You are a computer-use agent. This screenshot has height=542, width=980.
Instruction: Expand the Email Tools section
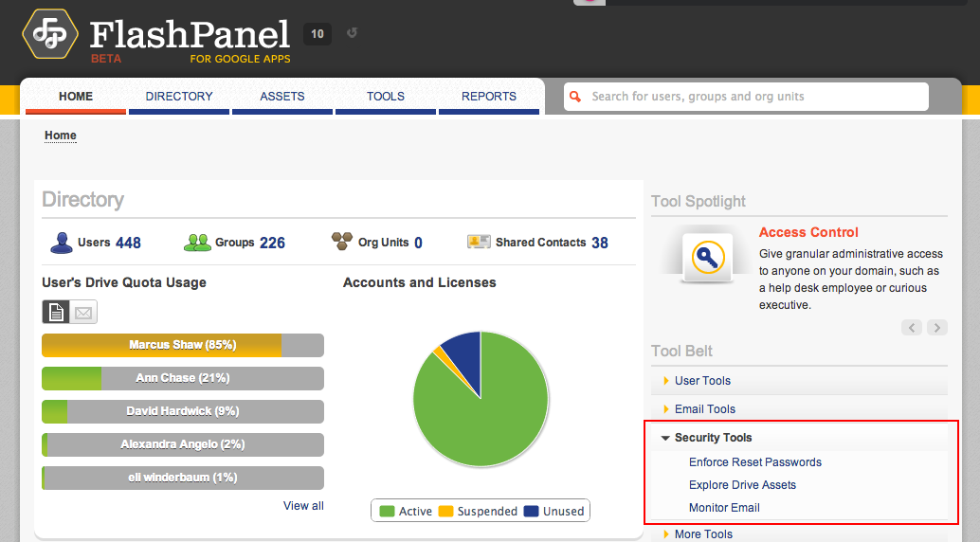coord(704,409)
